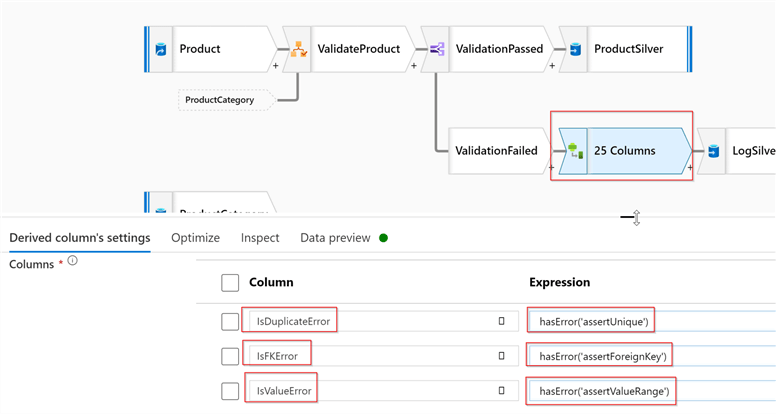Check the IsValueError row checkbox
The image size is (776, 414).
[x=230, y=388]
